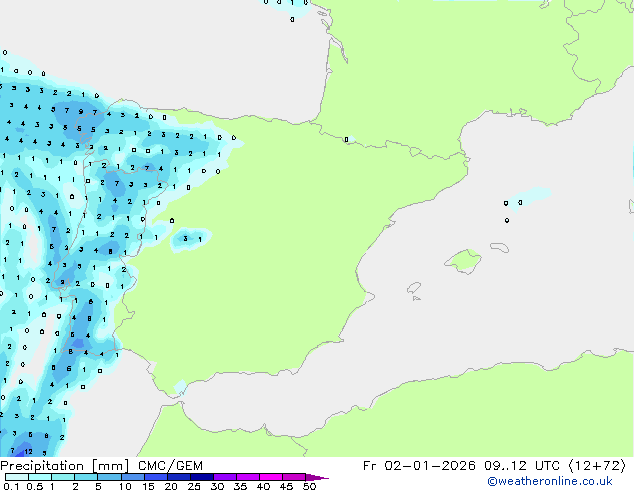634x490 pixels.
Task: Click the legend label '0.1'
Action: (x=11, y=486)
